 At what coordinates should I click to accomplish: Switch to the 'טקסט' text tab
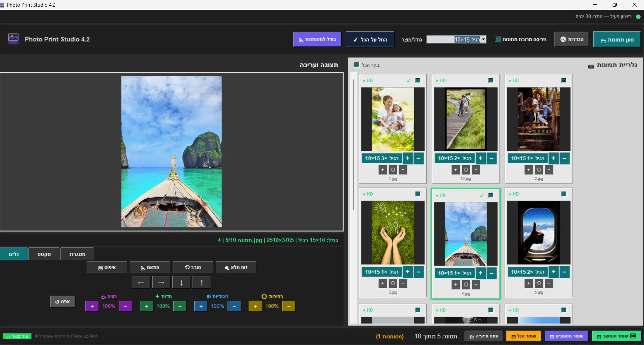tap(44, 254)
